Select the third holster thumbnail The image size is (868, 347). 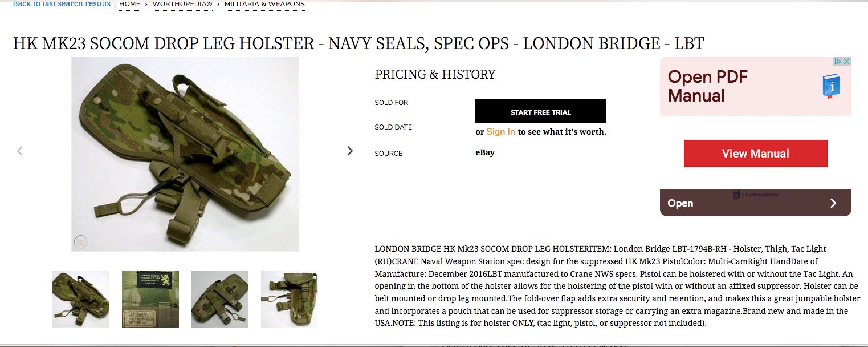coord(220,299)
